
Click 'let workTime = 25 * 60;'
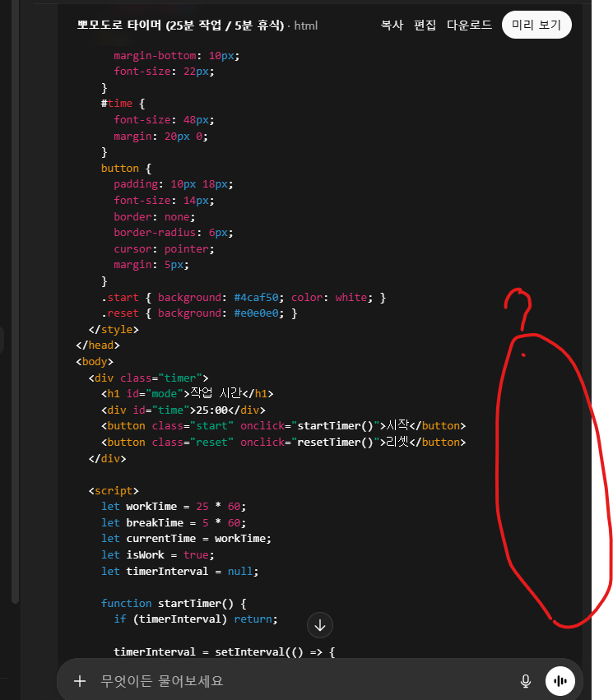pos(174,507)
